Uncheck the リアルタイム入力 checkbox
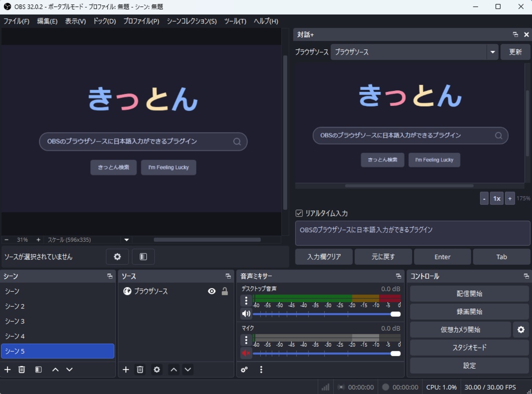The width and height of the screenshot is (532, 394). (x=298, y=212)
